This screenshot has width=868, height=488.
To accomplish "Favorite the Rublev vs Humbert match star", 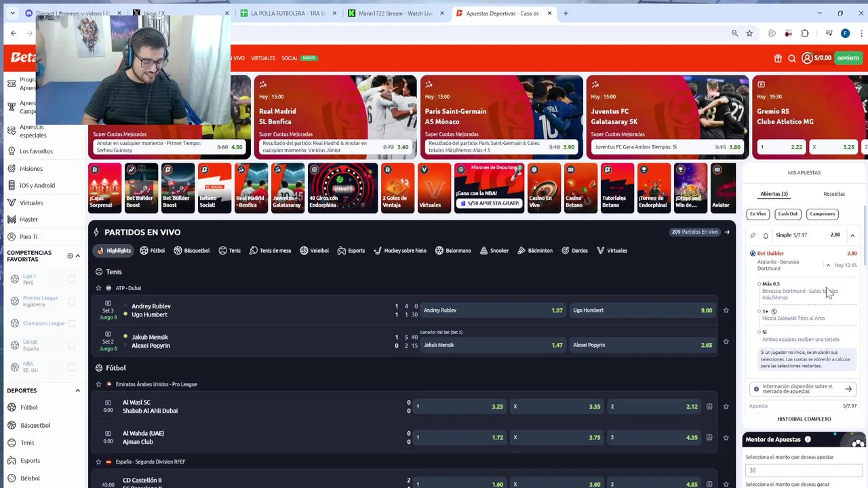I will [x=726, y=310].
